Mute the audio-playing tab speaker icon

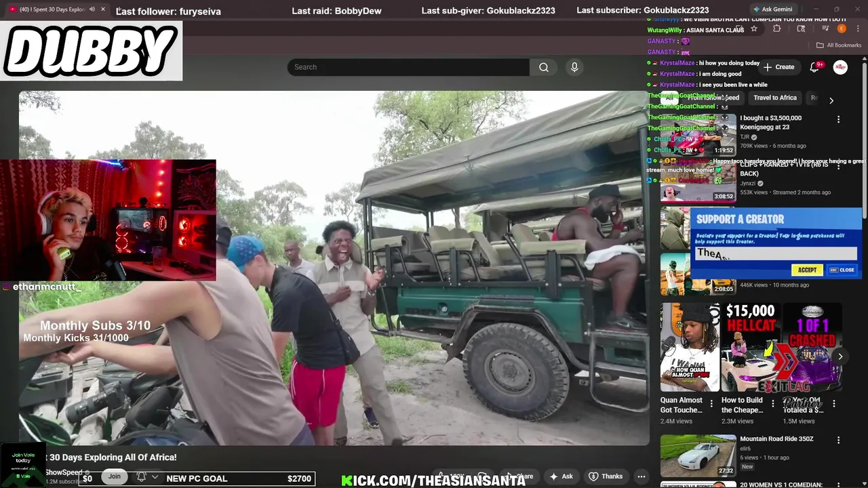[x=92, y=9]
